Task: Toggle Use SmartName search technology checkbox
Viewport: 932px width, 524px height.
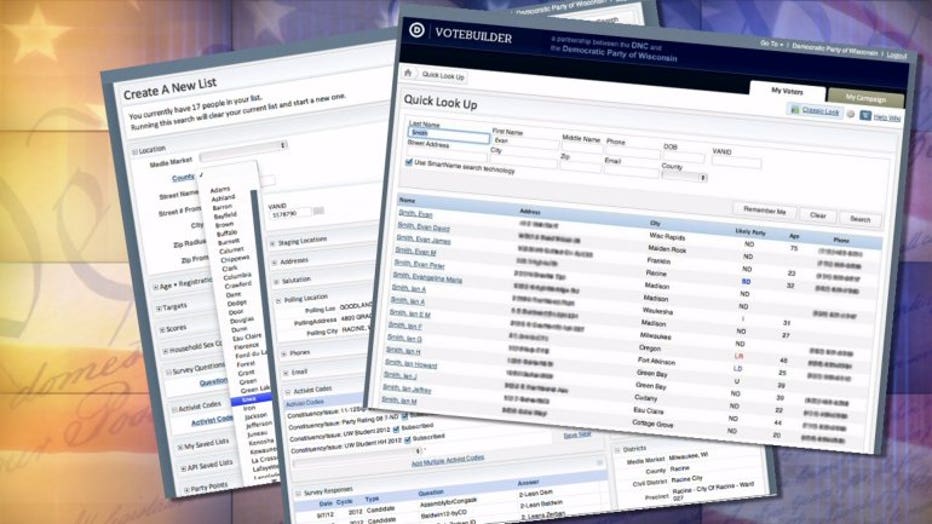Action: point(409,162)
